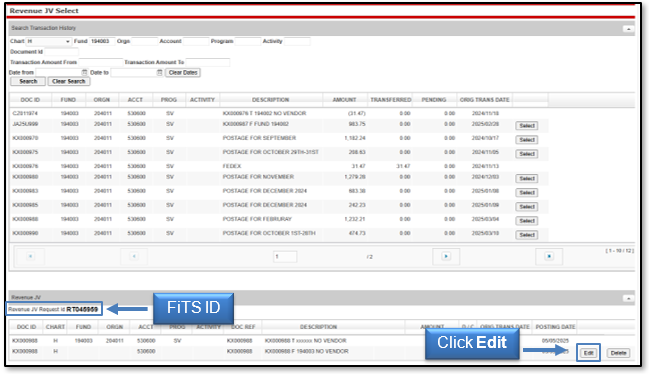Open the Date from calendar picker
The height and width of the screenshot is (374, 649).
tap(84, 72)
